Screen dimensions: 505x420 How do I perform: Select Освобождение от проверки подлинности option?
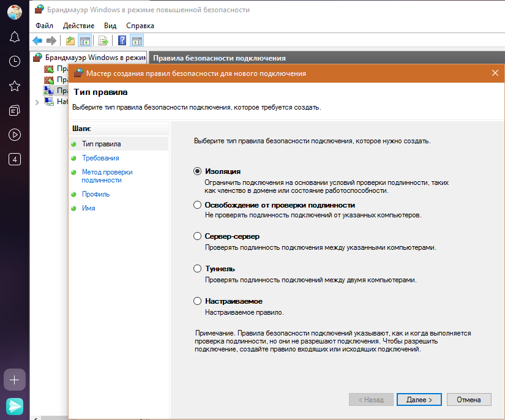[198, 205]
